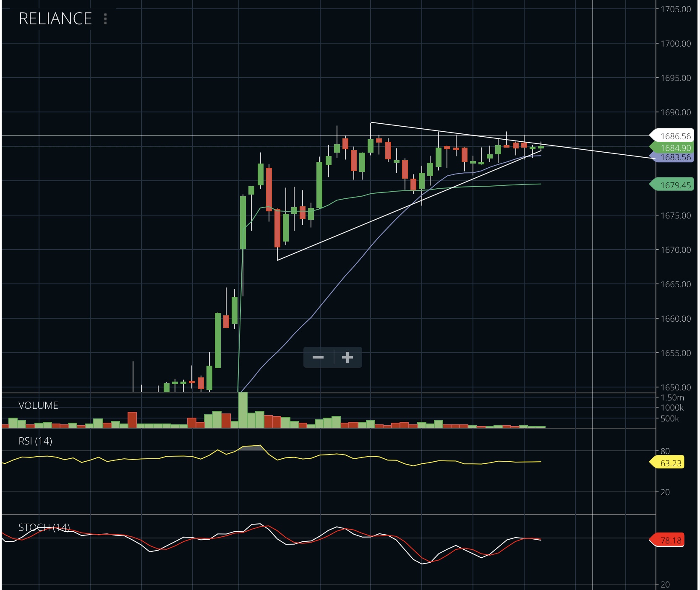Click the 1695.00 price axis label

(676, 78)
